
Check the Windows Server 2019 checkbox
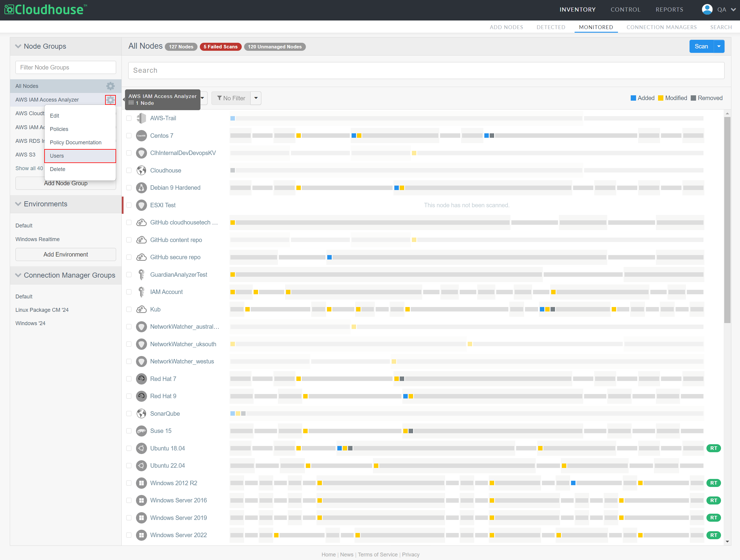(129, 518)
